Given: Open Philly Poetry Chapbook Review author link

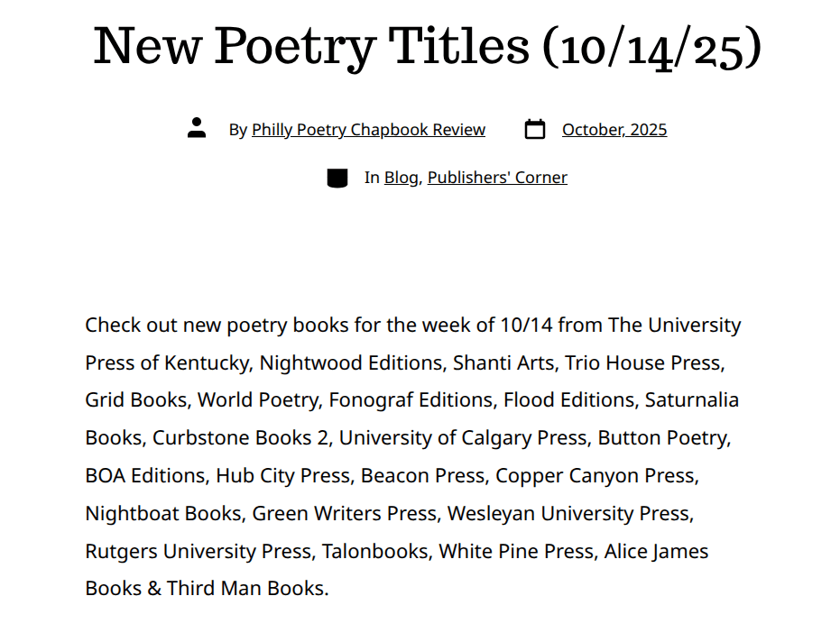Looking at the screenshot, I should point(368,130).
